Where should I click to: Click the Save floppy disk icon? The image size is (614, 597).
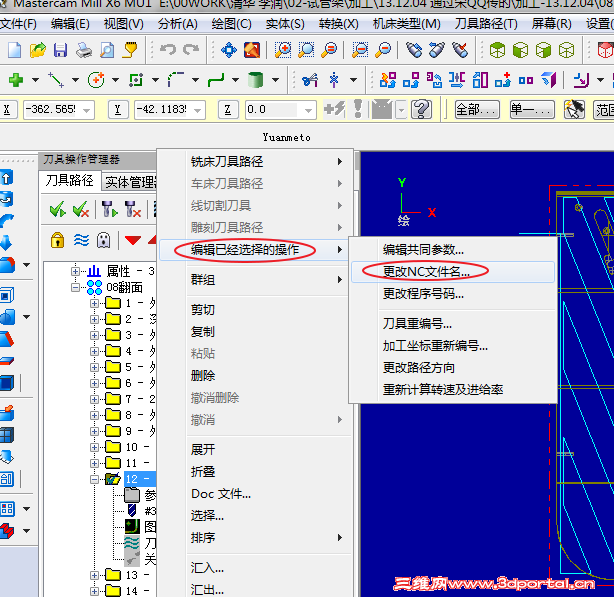click(61, 50)
